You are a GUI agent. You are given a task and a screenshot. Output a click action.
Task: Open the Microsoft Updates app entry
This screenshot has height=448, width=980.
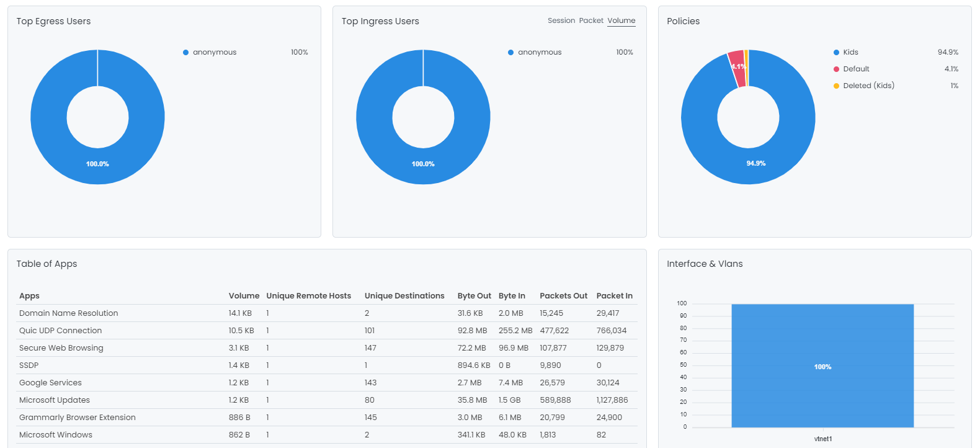[x=55, y=400]
